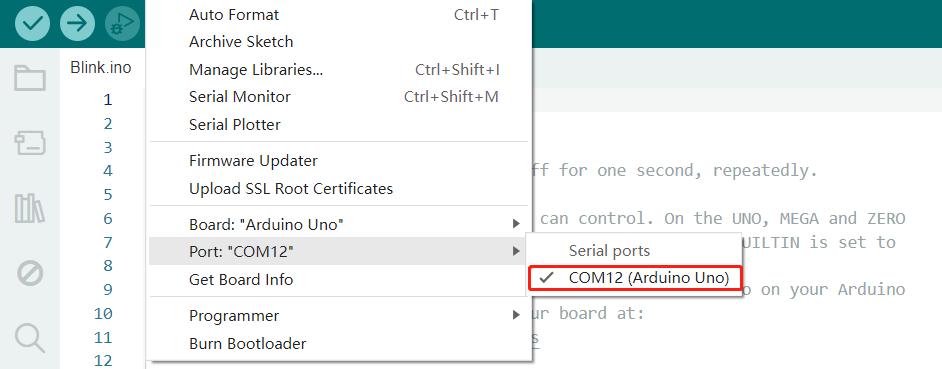Open the Sketchbook folder icon in sidebar

pyautogui.click(x=30, y=78)
